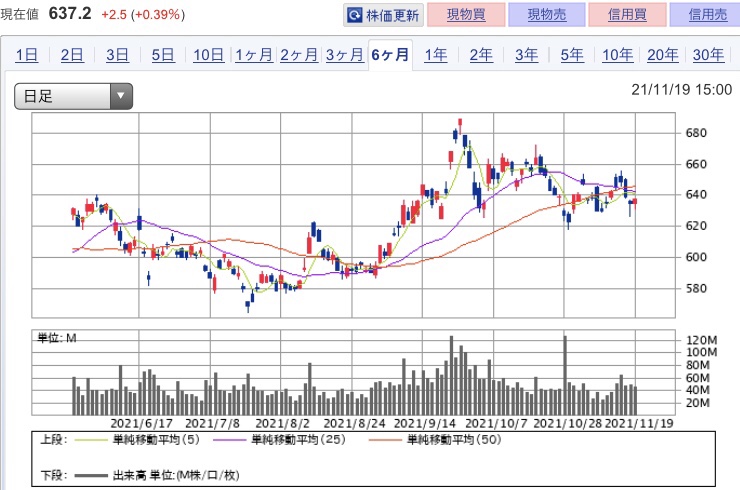
Task: Open the 日足 chart interval dropdown
Action: [73, 97]
